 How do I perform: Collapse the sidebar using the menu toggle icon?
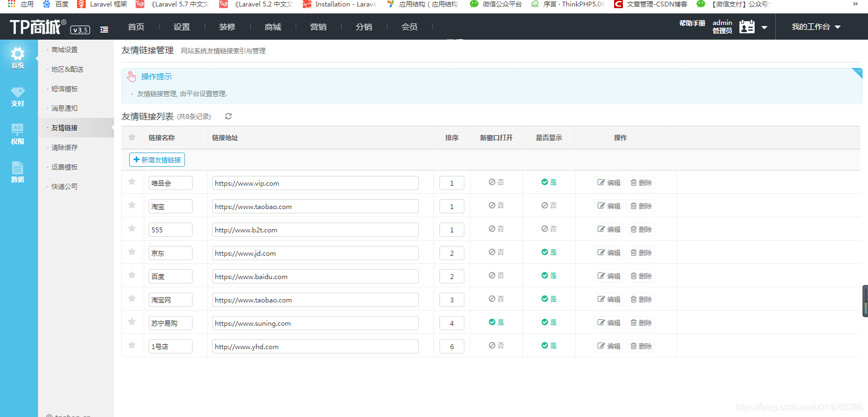click(x=104, y=30)
